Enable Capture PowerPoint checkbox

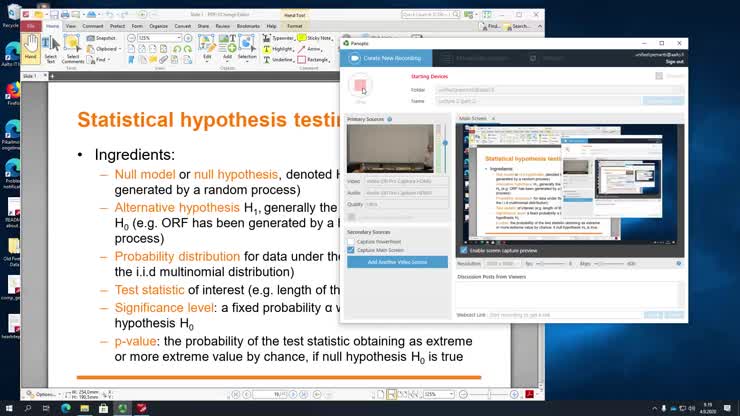pyautogui.click(x=351, y=242)
